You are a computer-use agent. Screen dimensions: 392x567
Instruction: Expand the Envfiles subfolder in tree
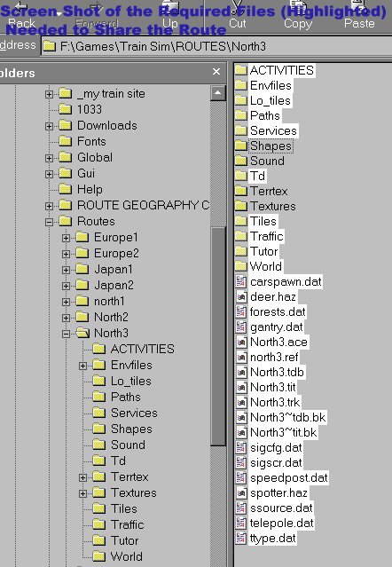pyautogui.click(x=82, y=366)
